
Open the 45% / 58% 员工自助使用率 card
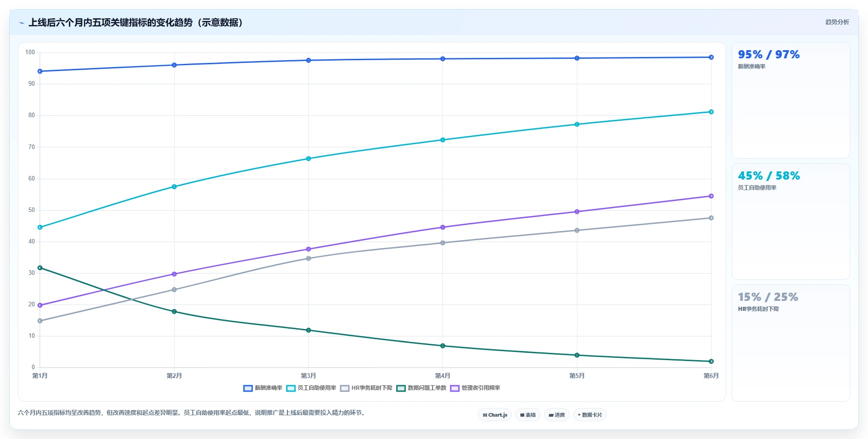coord(790,222)
